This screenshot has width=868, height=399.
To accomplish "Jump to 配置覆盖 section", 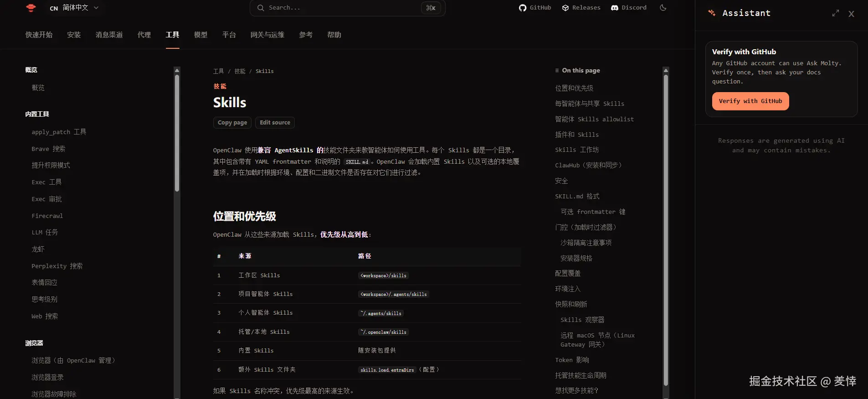I will point(568,273).
